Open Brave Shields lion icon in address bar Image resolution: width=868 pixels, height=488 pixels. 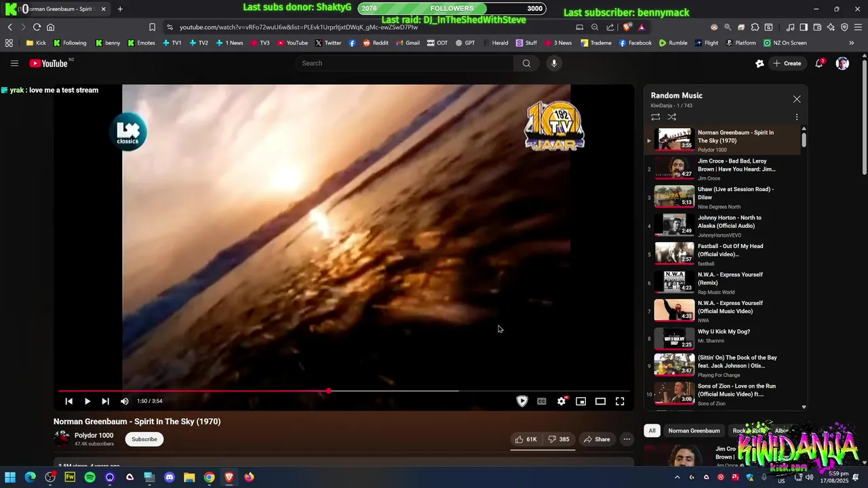[x=627, y=27]
